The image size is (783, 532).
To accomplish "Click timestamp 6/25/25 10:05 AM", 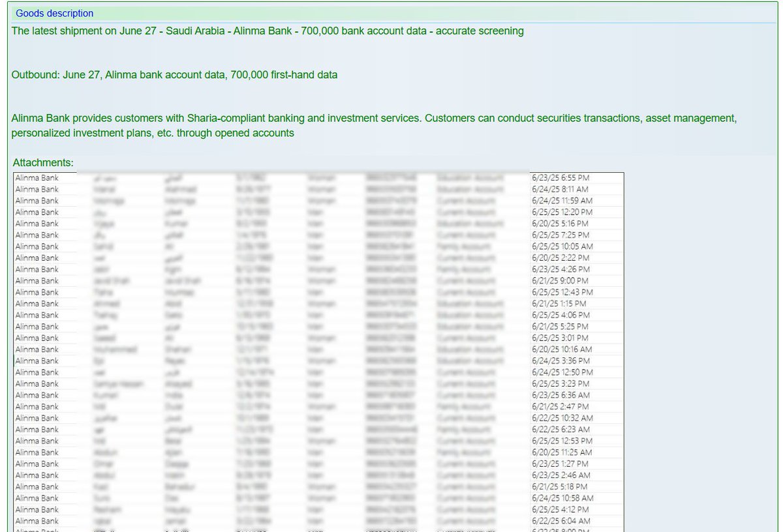I will [562, 246].
